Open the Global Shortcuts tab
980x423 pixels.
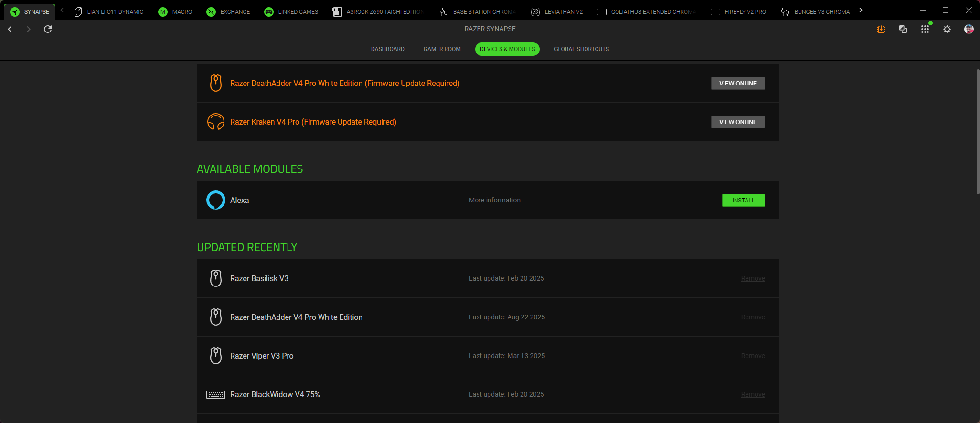coord(581,49)
